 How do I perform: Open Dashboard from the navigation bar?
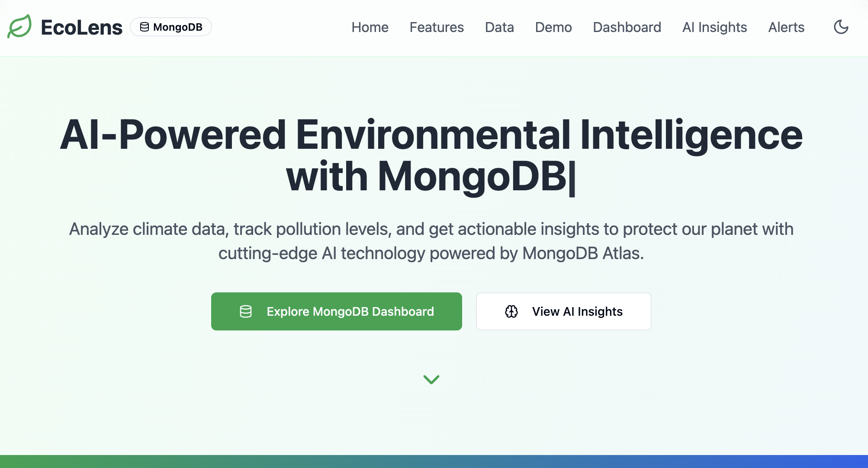click(627, 27)
